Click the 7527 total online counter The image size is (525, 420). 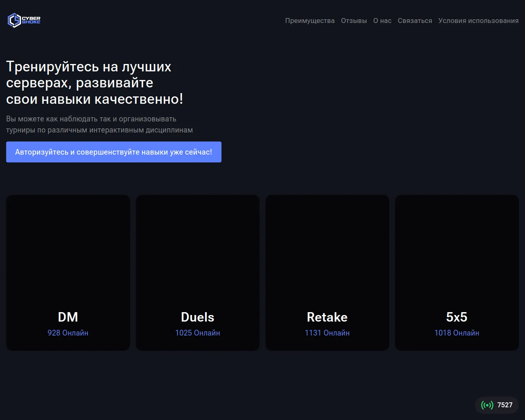pyautogui.click(x=505, y=405)
